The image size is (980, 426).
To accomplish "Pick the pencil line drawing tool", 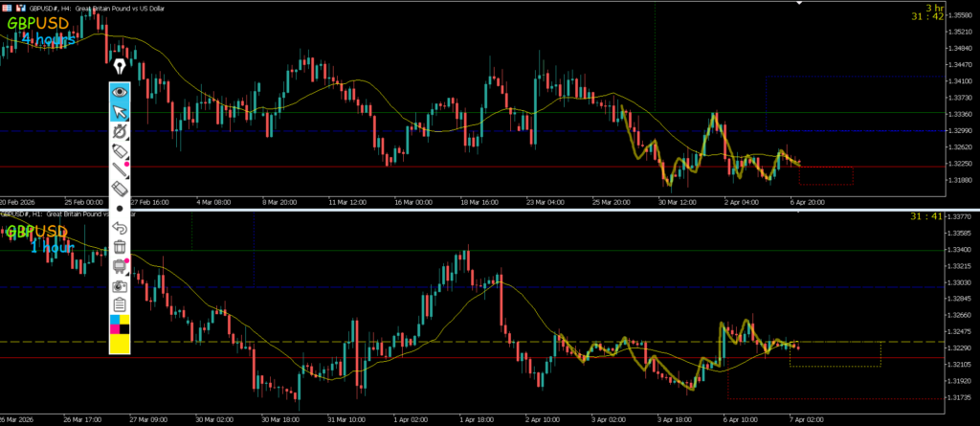I will click(120, 170).
